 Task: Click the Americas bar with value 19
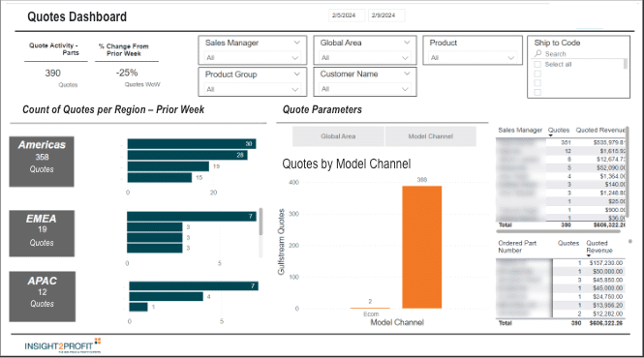coord(168,166)
